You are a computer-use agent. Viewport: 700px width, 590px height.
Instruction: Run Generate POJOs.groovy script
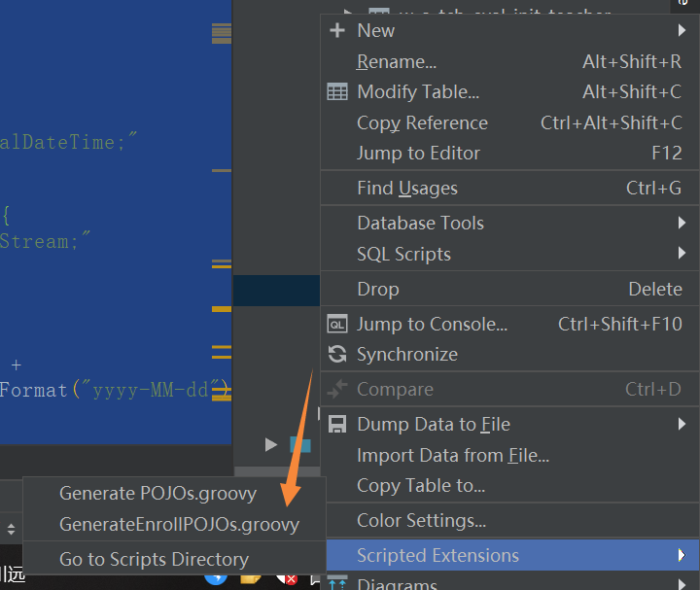(x=157, y=493)
